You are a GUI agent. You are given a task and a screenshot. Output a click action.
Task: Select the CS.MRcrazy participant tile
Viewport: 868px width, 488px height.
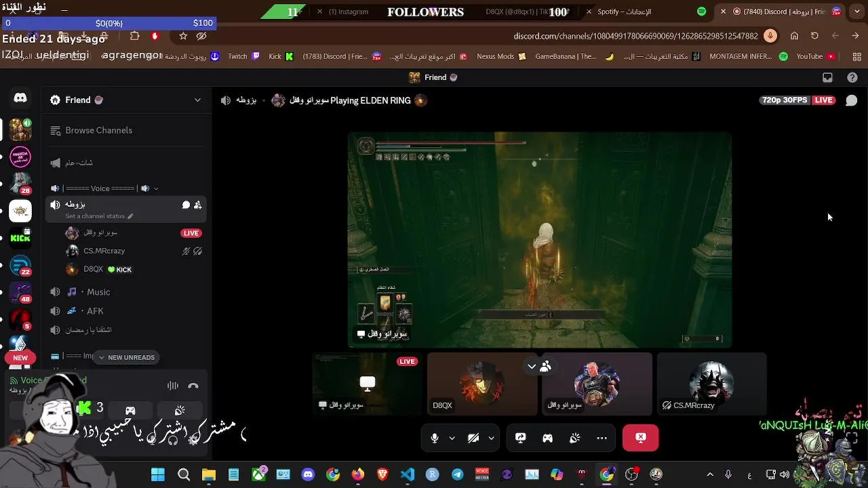(711, 383)
